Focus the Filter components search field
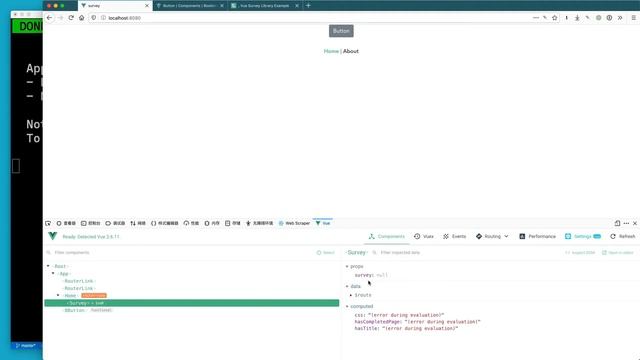Screen dimensions: 640x360 point(180,253)
